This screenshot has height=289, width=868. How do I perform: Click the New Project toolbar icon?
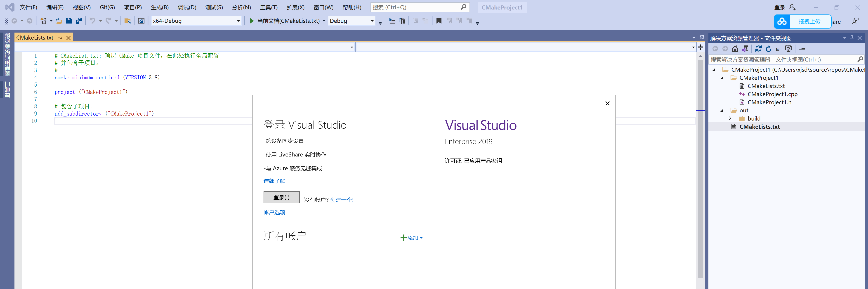pyautogui.click(x=43, y=21)
